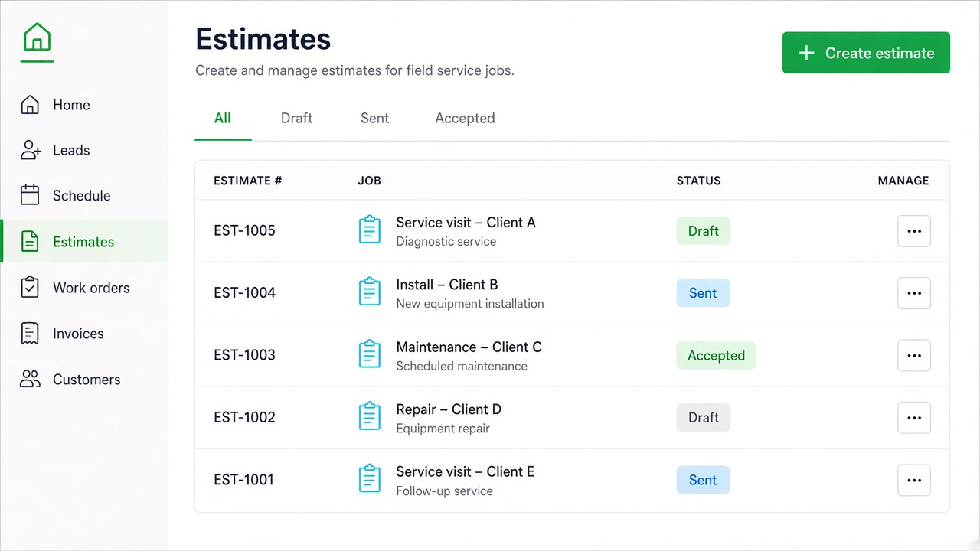Image resolution: width=980 pixels, height=551 pixels.
Task: Switch to the Accepted tab
Action: [x=465, y=119]
